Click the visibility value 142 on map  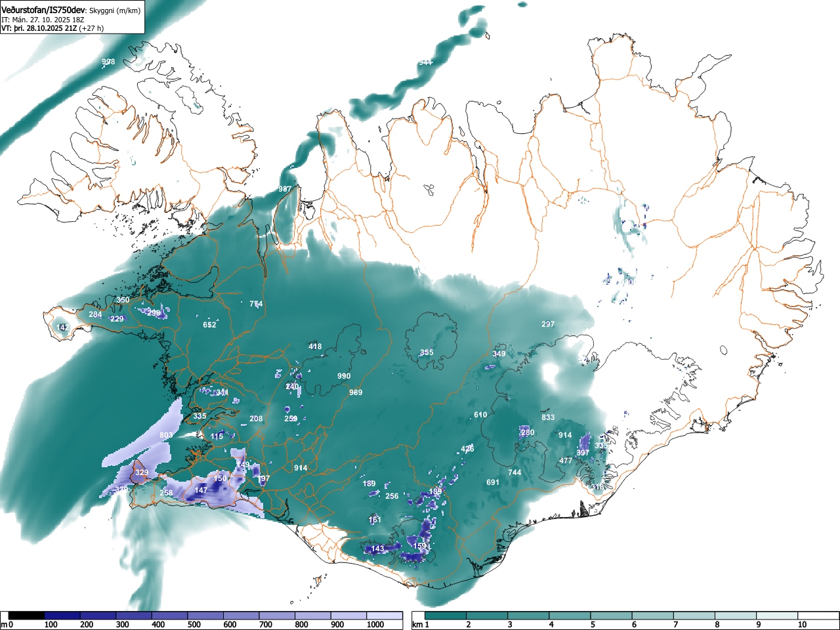(62, 327)
